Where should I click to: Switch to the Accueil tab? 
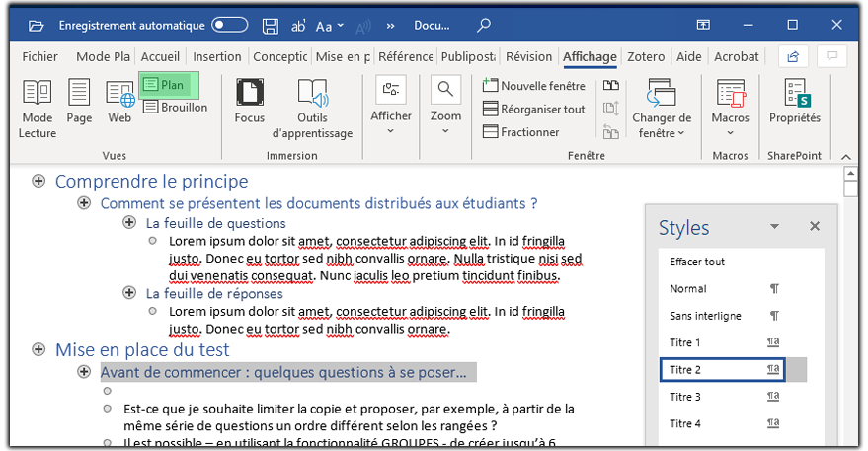(x=160, y=56)
